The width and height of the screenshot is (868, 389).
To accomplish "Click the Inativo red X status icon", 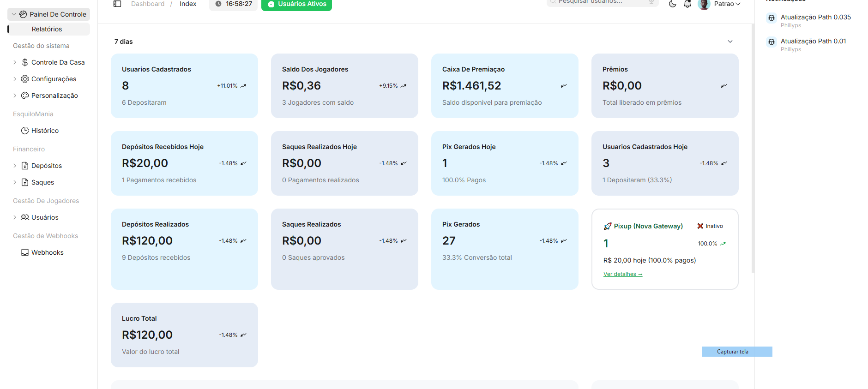I will coord(700,226).
